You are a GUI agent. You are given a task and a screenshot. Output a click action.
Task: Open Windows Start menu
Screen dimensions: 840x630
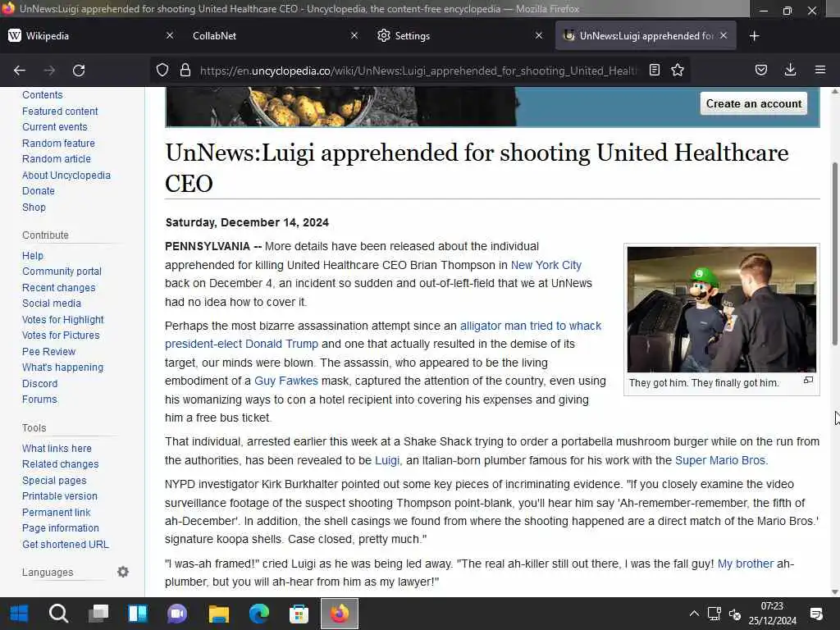20,614
